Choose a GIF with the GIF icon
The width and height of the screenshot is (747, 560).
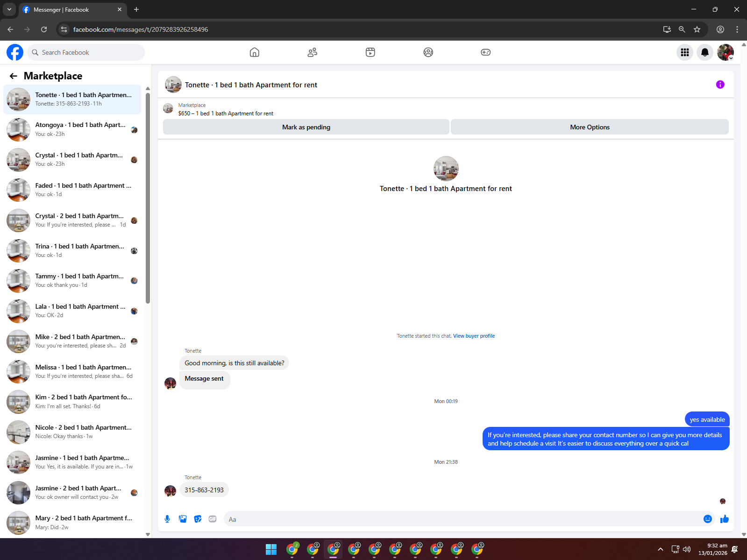[213, 519]
